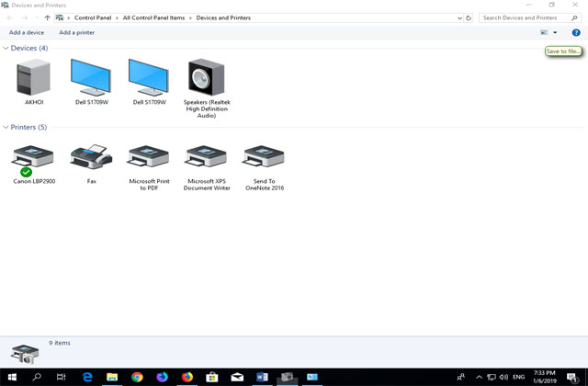
Task: Select Microsoft Print to PDF printer
Action: tap(149, 157)
